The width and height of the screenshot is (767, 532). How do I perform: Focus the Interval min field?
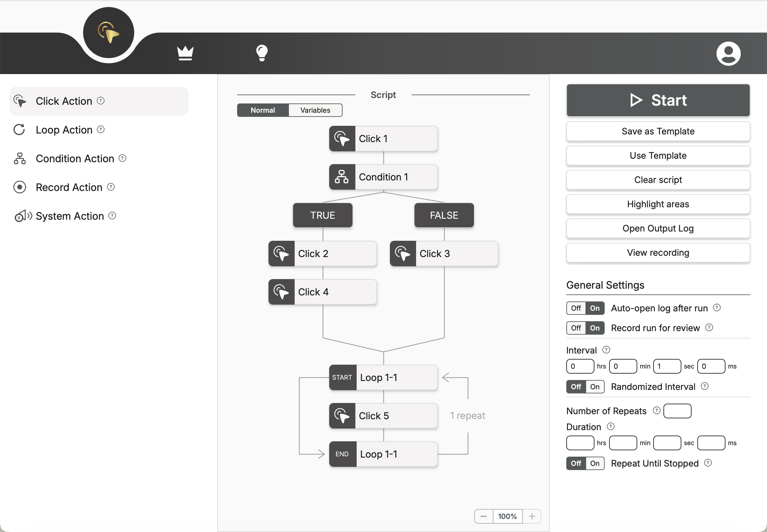[623, 367]
